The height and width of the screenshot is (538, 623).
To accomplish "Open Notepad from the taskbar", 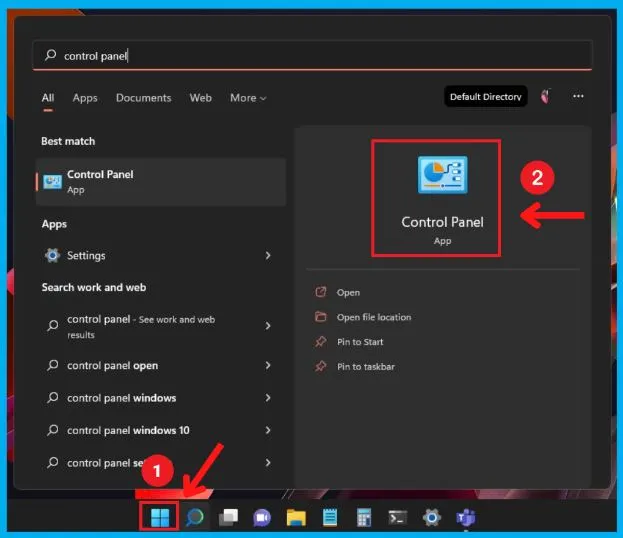I will coord(330,517).
